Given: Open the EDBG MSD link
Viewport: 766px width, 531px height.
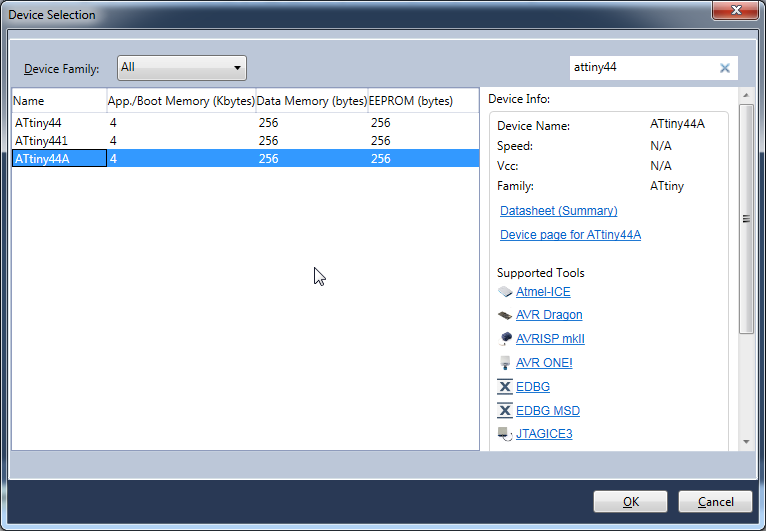Looking at the screenshot, I should (x=548, y=410).
